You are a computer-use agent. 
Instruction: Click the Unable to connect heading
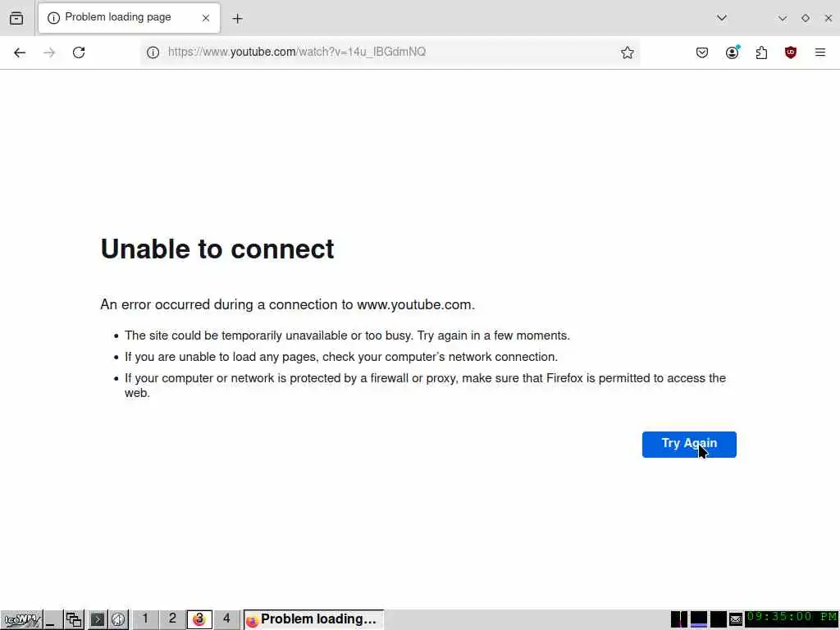(217, 249)
